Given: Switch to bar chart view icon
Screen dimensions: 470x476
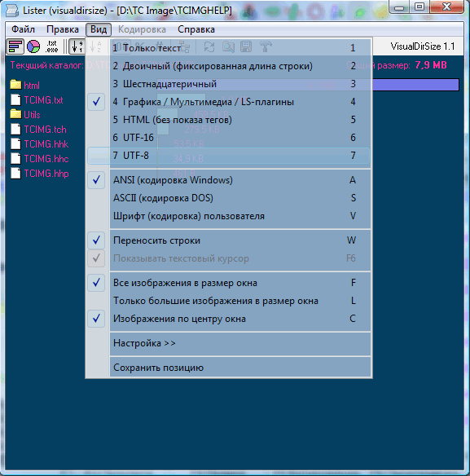Looking at the screenshot, I should click(x=15, y=46).
